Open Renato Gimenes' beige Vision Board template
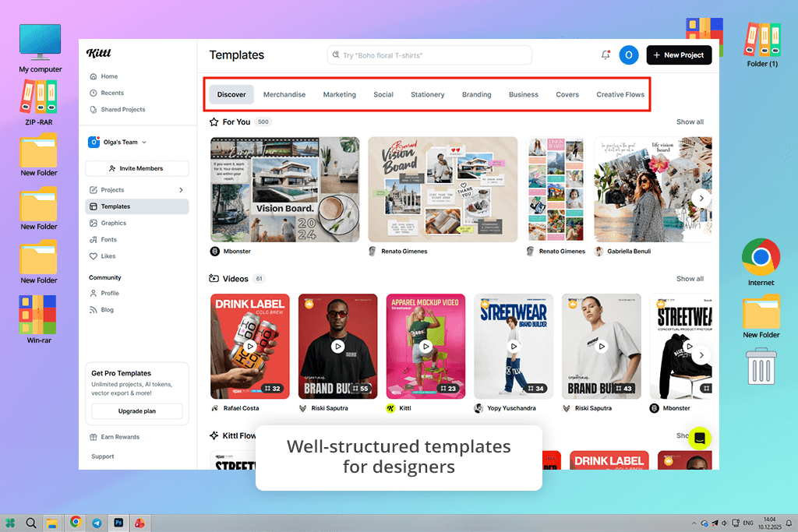Screen dimensions: 798x532 point(443,189)
